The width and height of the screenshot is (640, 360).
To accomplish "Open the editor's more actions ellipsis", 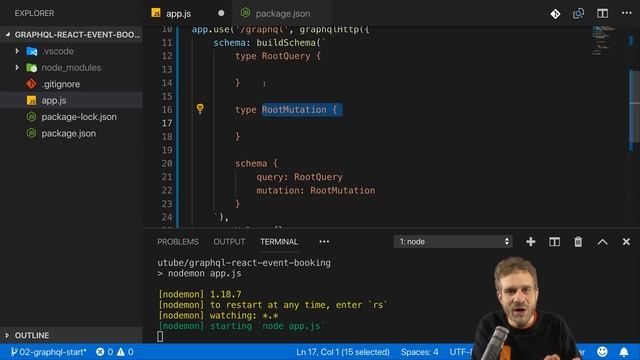I will click(627, 13).
